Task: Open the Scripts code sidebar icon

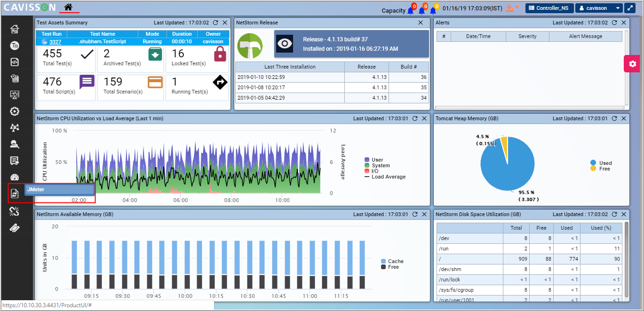Action: pos(15,62)
